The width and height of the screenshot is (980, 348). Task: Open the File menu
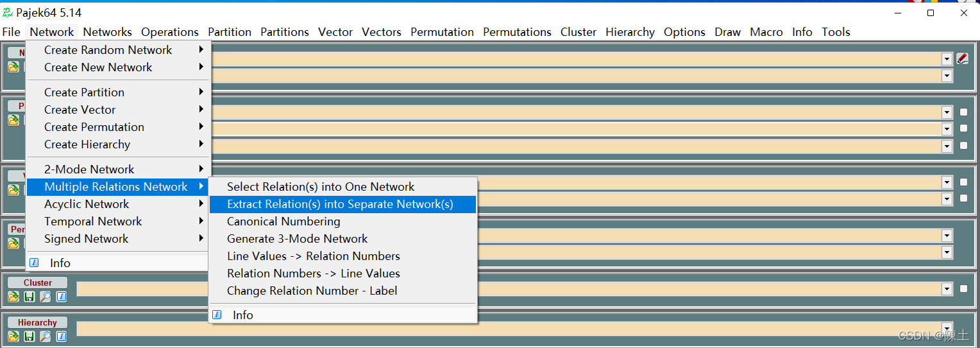[12, 32]
